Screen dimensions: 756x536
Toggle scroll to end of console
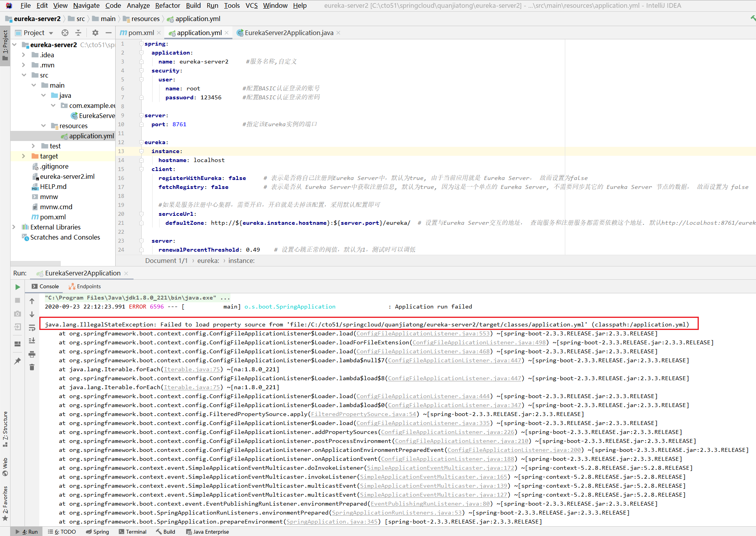tap(32, 341)
